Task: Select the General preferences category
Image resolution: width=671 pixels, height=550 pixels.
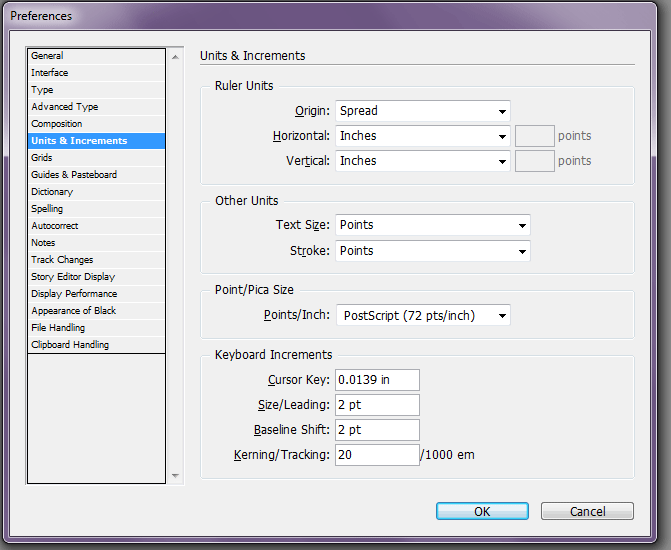Action: (96, 56)
